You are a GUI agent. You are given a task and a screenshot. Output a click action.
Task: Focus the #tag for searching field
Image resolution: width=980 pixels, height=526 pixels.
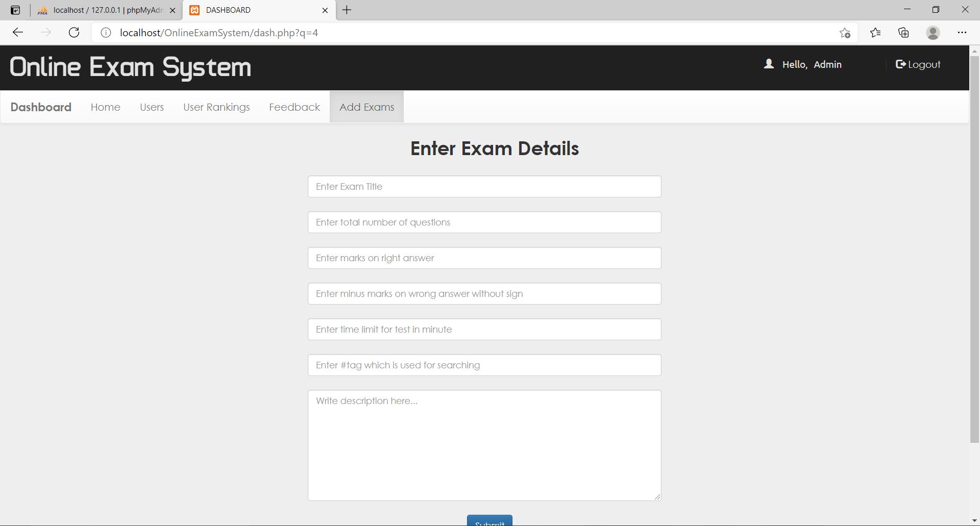(484, 365)
